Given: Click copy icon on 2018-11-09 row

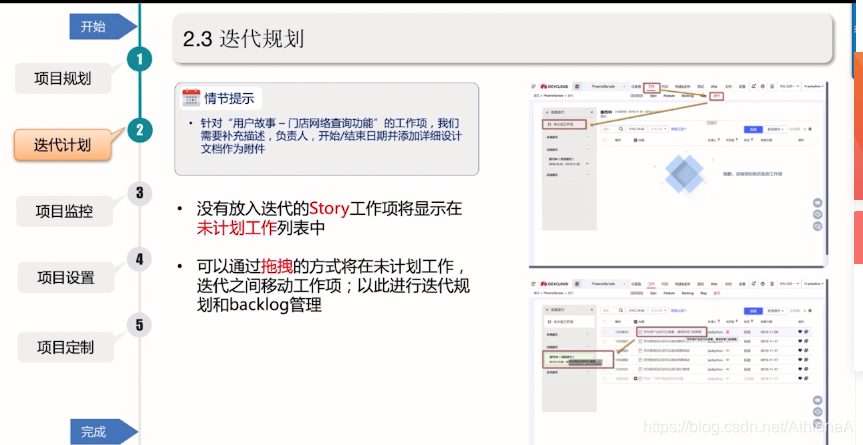Looking at the screenshot, I should pos(806,332).
